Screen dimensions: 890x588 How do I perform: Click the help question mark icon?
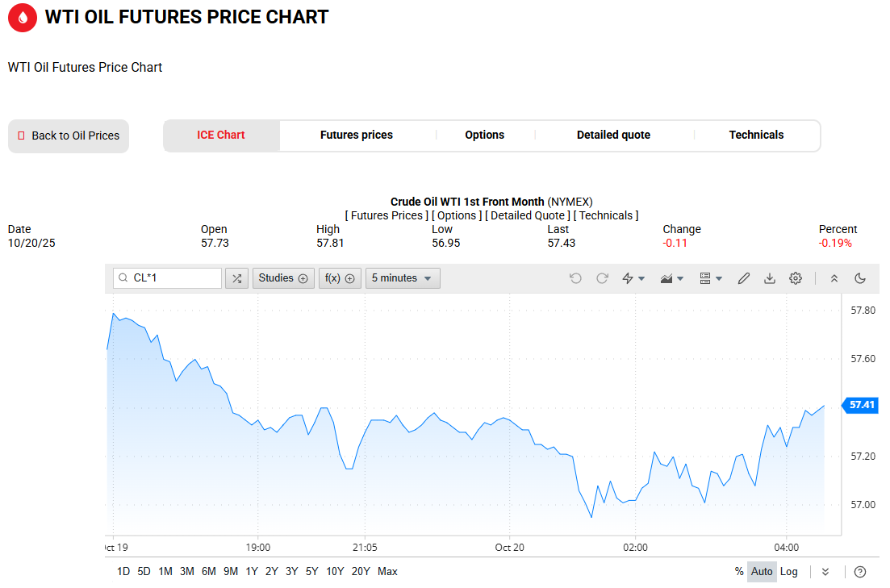(x=860, y=572)
